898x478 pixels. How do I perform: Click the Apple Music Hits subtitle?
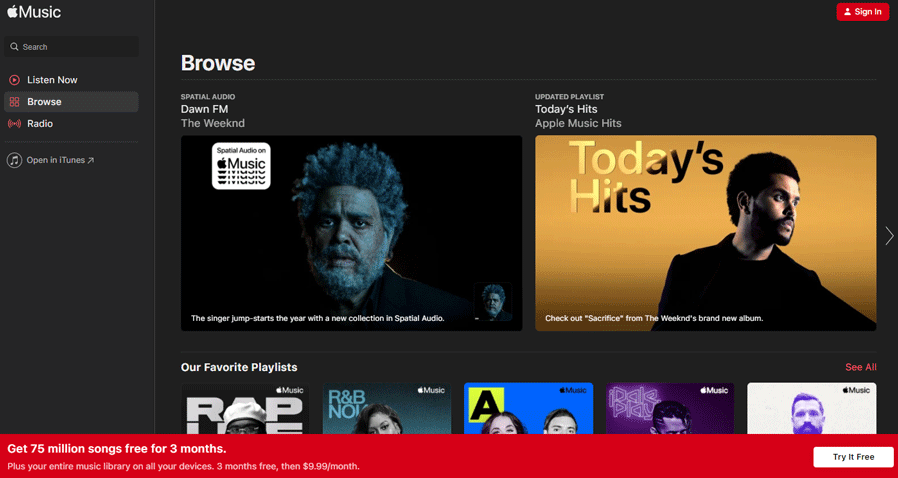point(578,124)
